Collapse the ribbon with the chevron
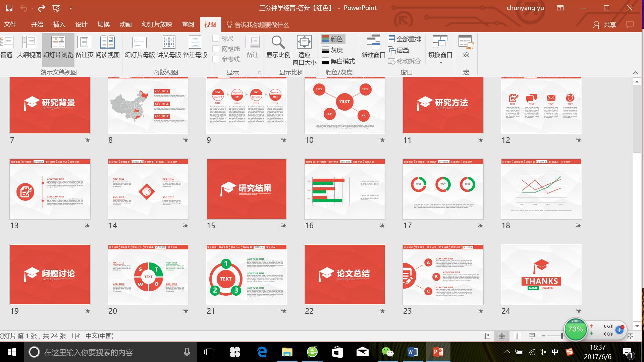 635,73
